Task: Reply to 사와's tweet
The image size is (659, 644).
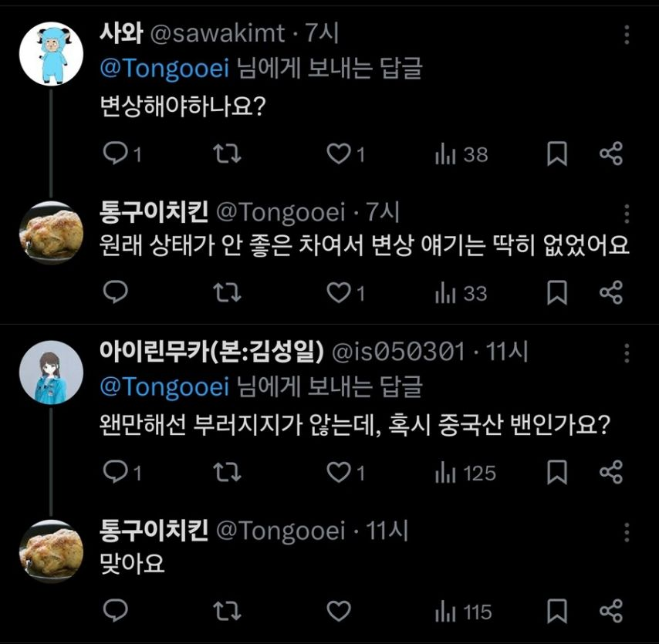Action: point(116,154)
